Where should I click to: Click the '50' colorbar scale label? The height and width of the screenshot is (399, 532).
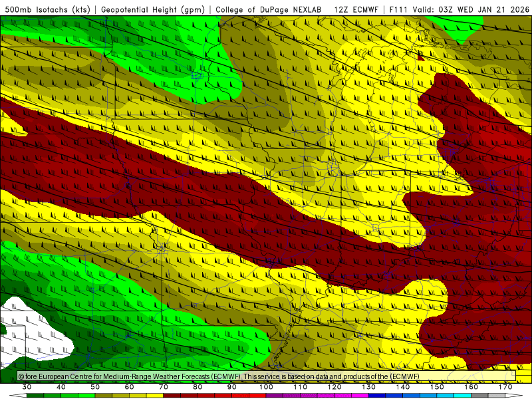(x=95, y=387)
